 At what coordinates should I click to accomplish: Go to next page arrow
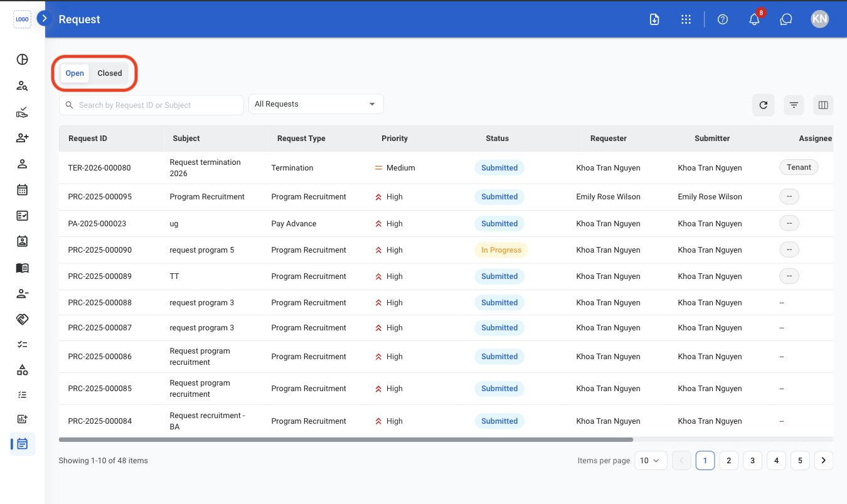coord(824,460)
